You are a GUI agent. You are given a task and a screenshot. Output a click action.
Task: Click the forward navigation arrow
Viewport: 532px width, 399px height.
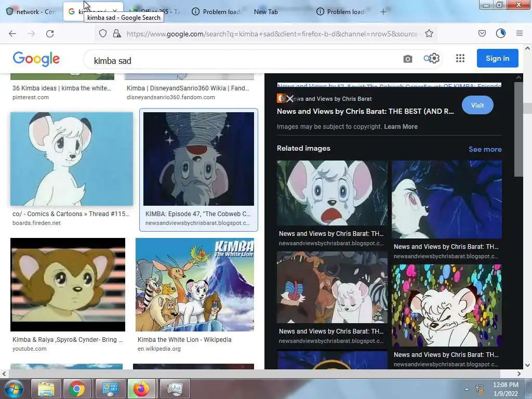click(x=31, y=34)
